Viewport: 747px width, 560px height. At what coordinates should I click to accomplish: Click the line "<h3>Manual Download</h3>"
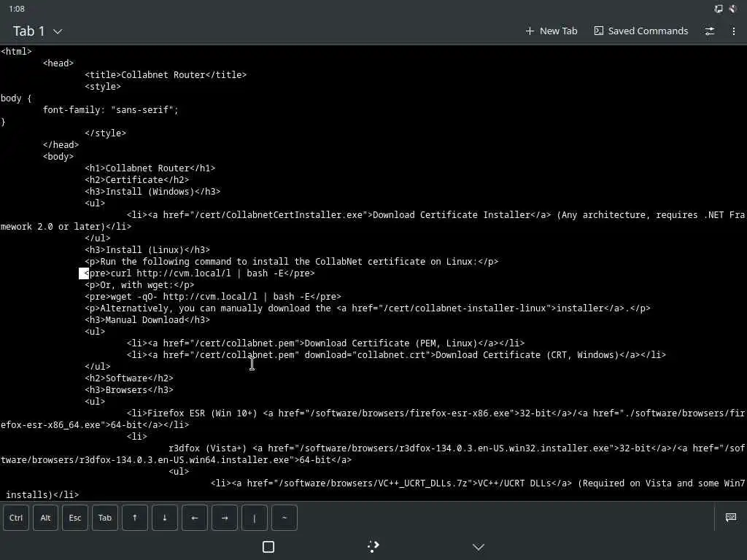pos(147,320)
